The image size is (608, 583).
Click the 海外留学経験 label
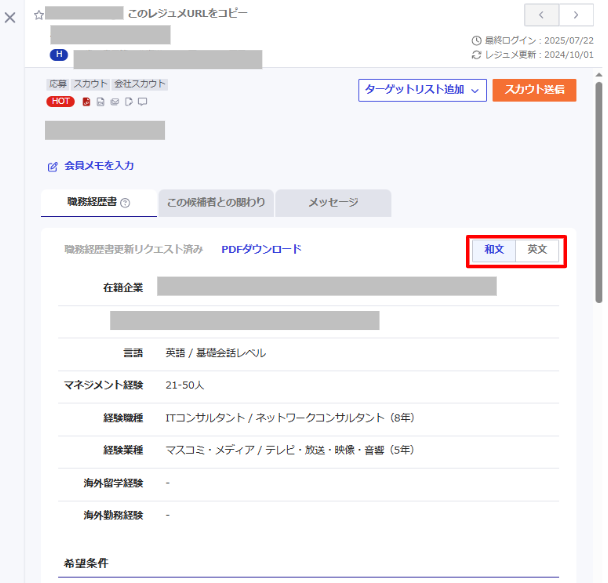click(114, 483)
